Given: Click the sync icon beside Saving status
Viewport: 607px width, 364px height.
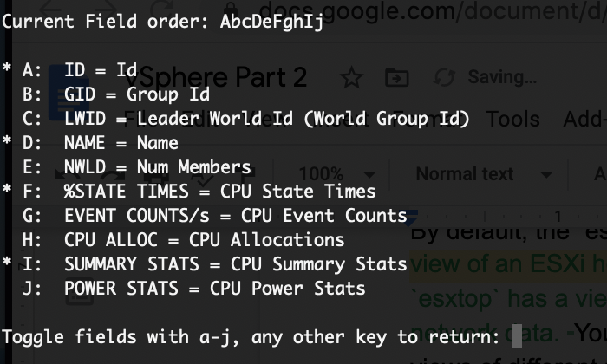Looking at the screenshot, I should 444,77.
